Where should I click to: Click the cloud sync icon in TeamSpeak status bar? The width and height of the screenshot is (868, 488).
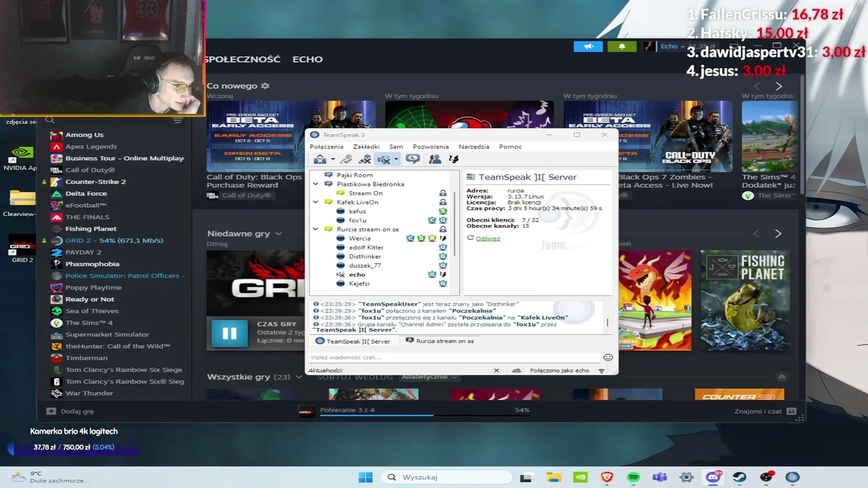coord(516,371)
